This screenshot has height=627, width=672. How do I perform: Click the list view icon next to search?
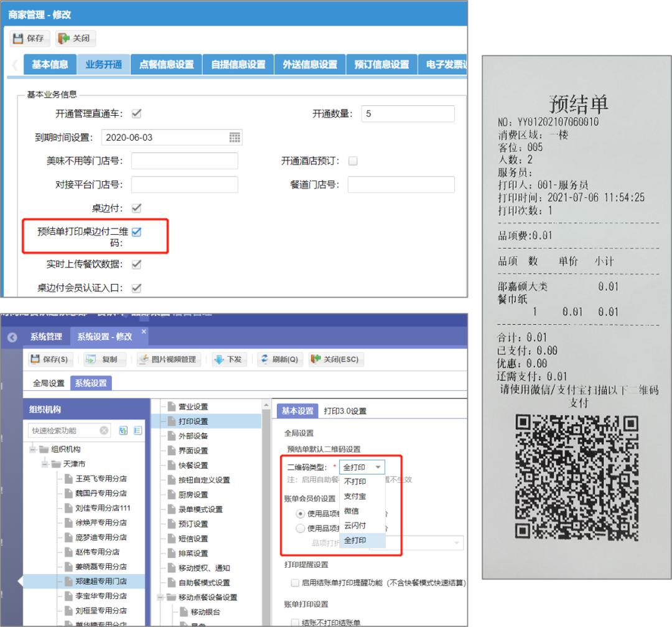pos(138,431)
